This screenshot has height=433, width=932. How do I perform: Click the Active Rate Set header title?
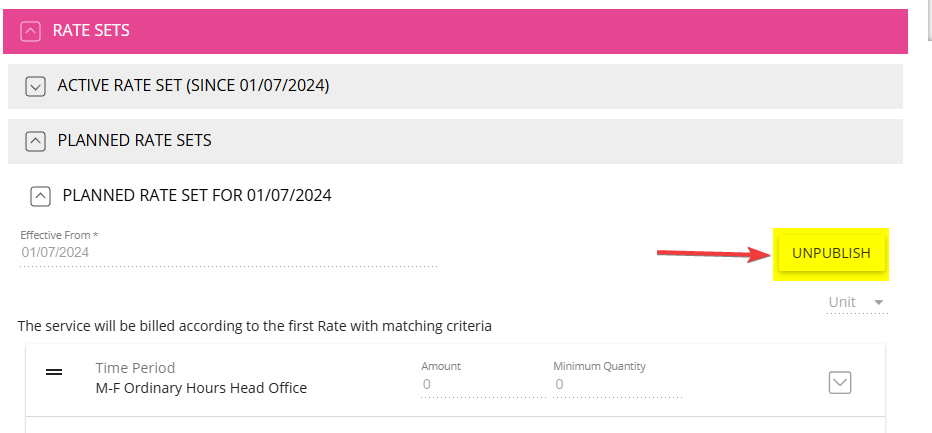(193, 86)
